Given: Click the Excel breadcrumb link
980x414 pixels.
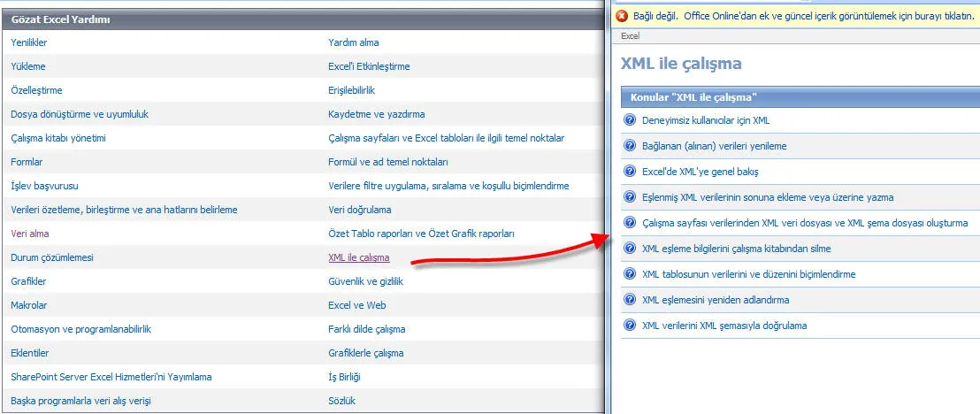Looking at the screenshot, I should coord(630,36).
